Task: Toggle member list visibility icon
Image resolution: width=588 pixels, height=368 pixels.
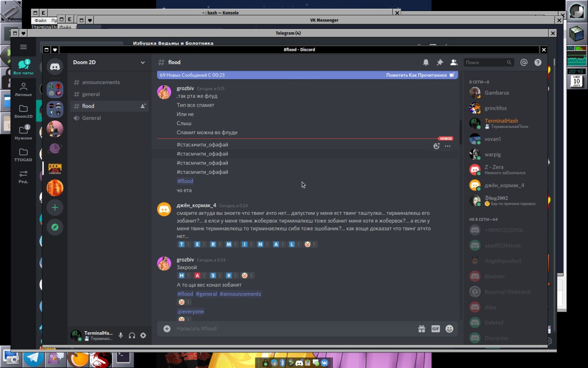Action: 454,63
